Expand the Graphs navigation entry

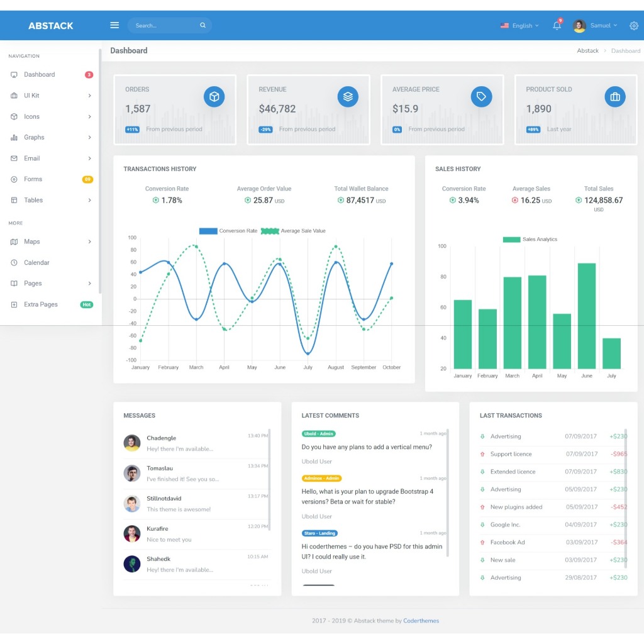tap(35, 137)
